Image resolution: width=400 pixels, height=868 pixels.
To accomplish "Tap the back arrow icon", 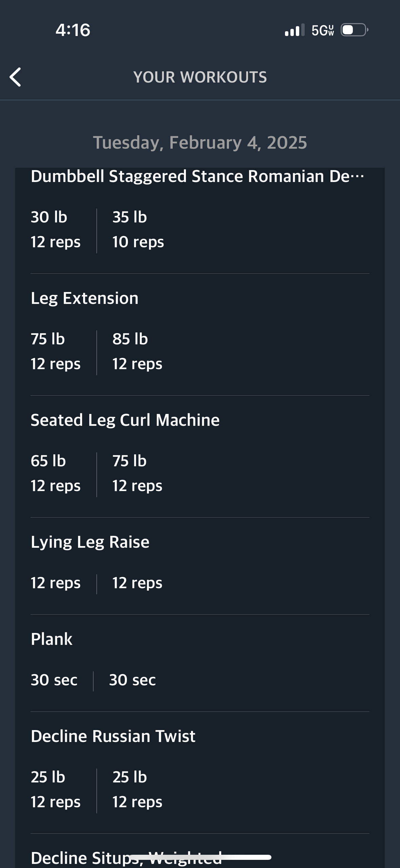I will point(15,77).
